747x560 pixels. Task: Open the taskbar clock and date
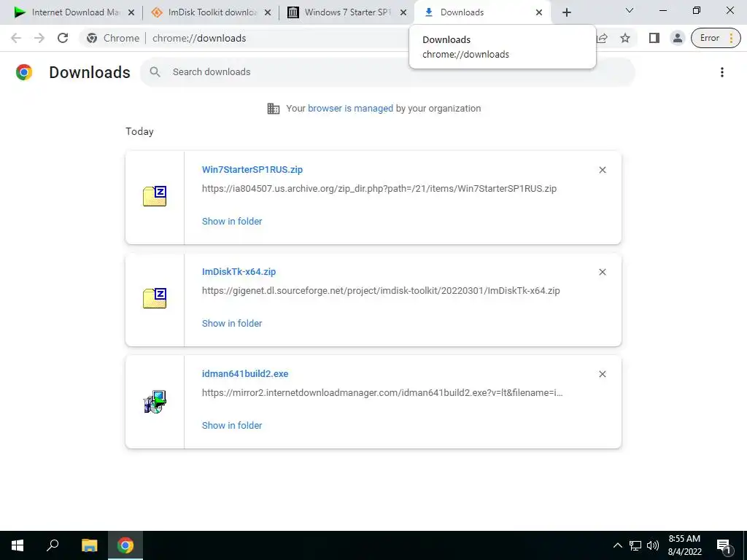pos(684,545)
